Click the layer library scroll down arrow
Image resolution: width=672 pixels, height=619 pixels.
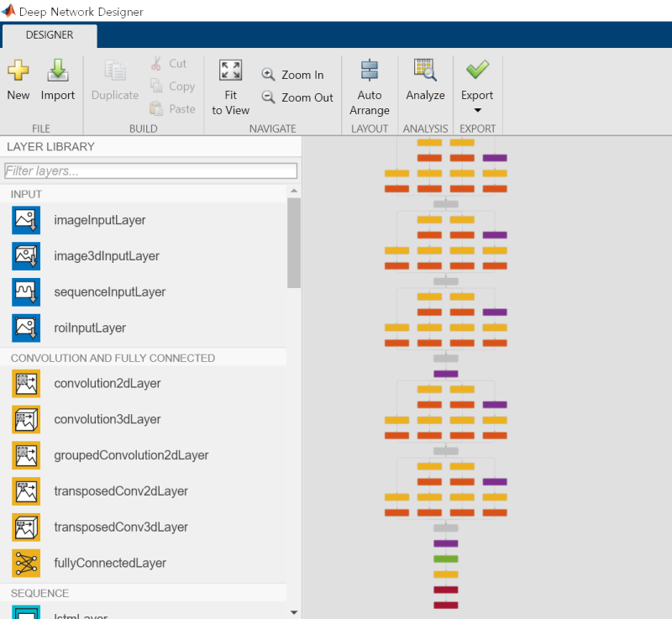coord(294,612)
